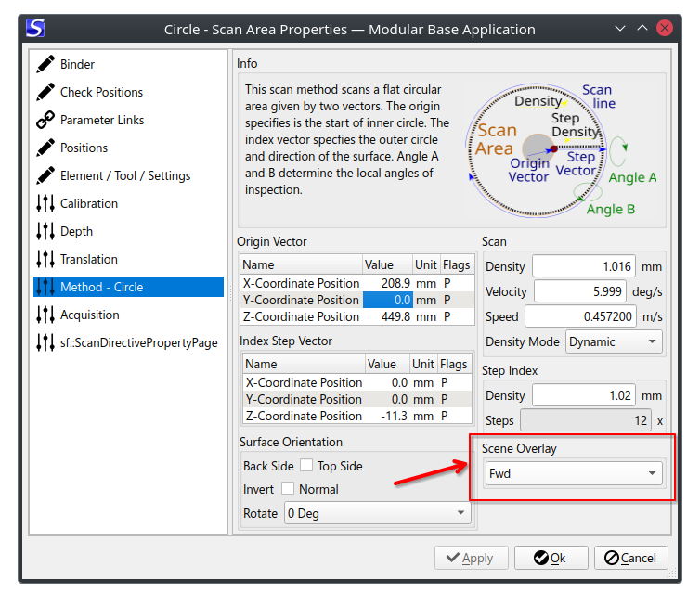The image size is (700, 605).
Task: Click the pencil icon beside Check Positions
Action: point(45,92)
